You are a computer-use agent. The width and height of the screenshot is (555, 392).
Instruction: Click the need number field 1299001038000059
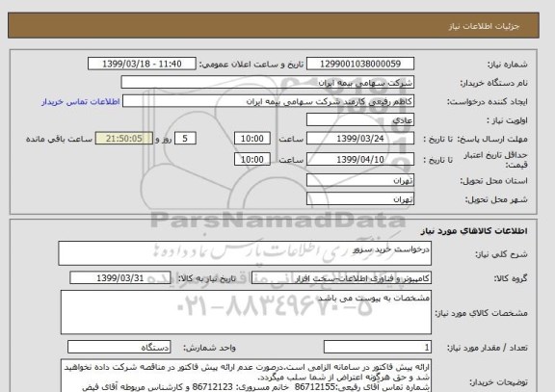(x=360, y=64)
